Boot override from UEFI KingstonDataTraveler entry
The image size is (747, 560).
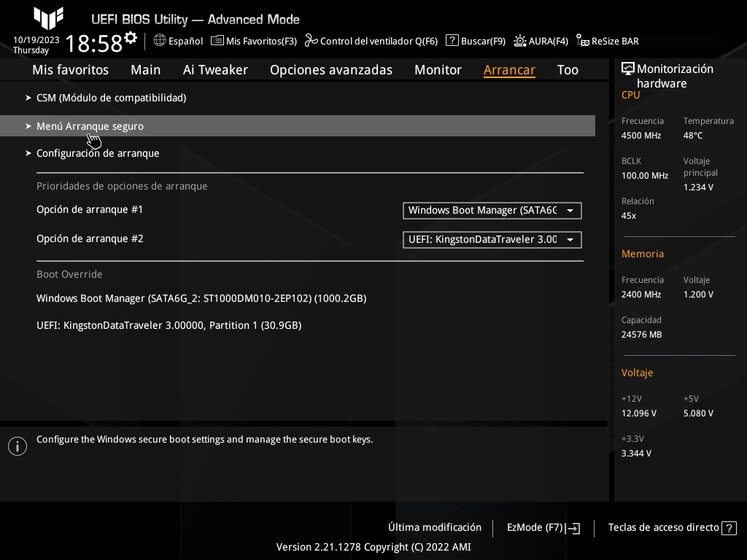pos(169,325)
